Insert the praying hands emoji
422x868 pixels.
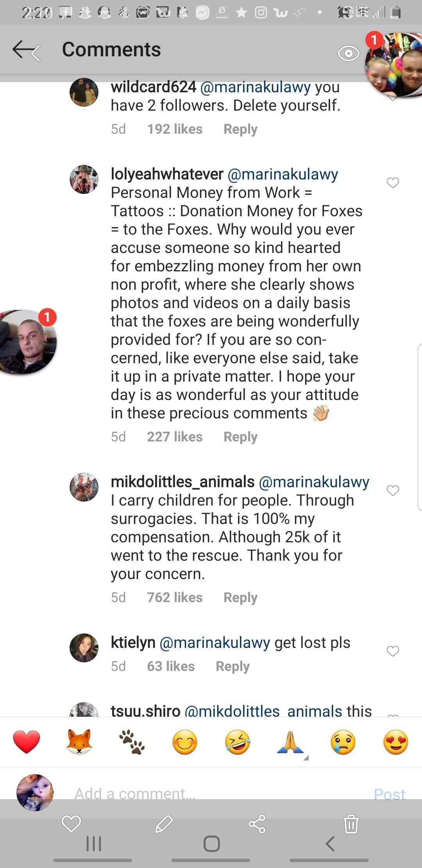(290, 742)
